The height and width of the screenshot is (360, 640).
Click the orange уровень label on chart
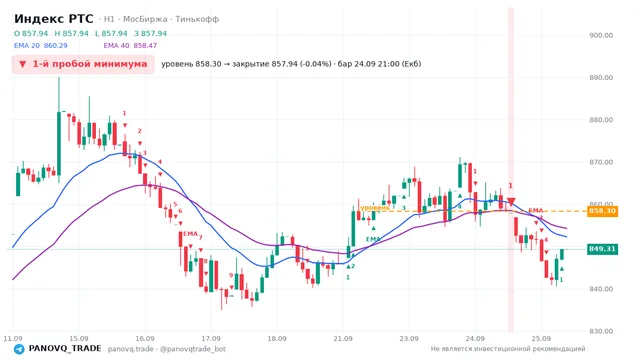[375, 208]
